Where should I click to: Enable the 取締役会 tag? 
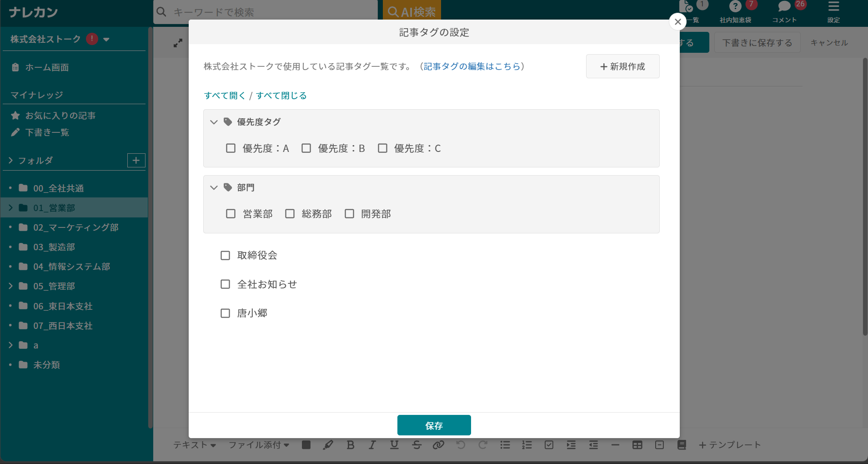click(x=225, y=256)
